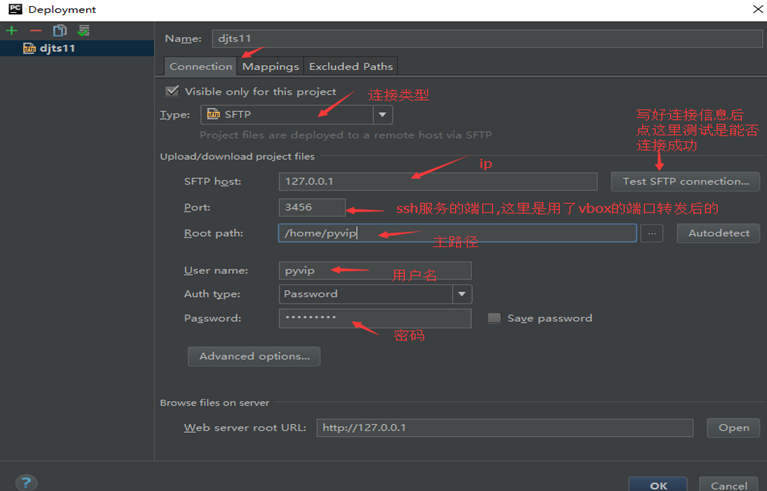Confirm with the OK button
Screen dimensions: 767x491
658,485
